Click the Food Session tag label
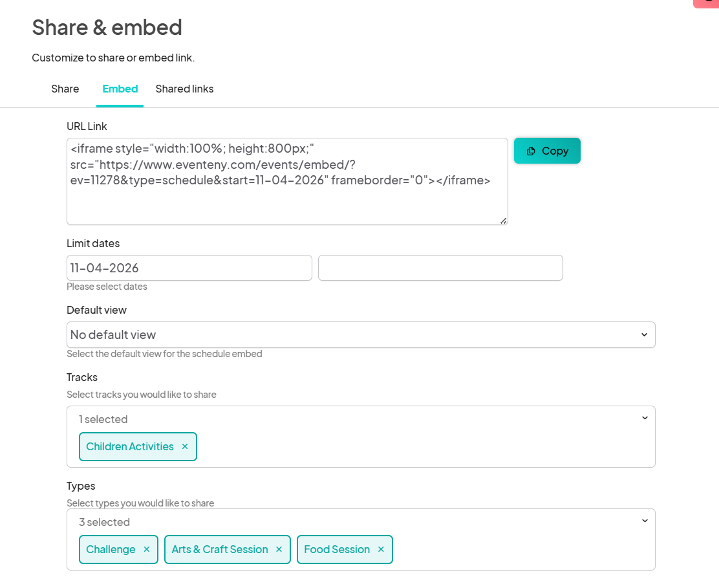The height and width of the screenshot is (588, 719). click(337, 549)
